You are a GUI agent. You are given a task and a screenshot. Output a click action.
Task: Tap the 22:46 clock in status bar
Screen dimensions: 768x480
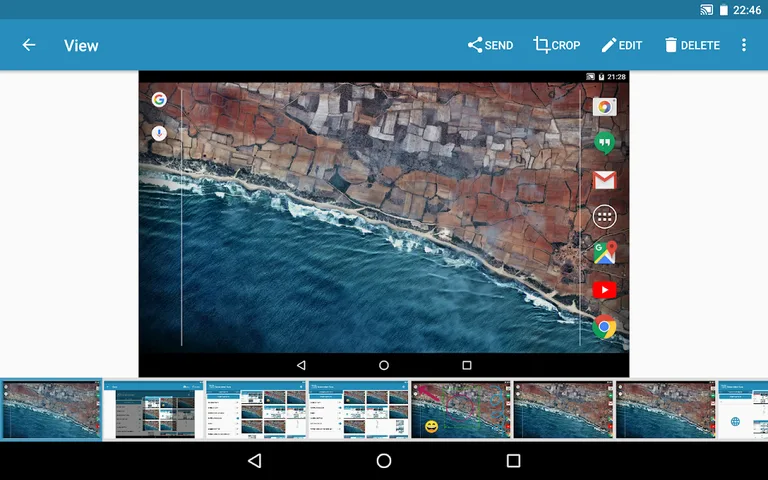coord(746,10)
